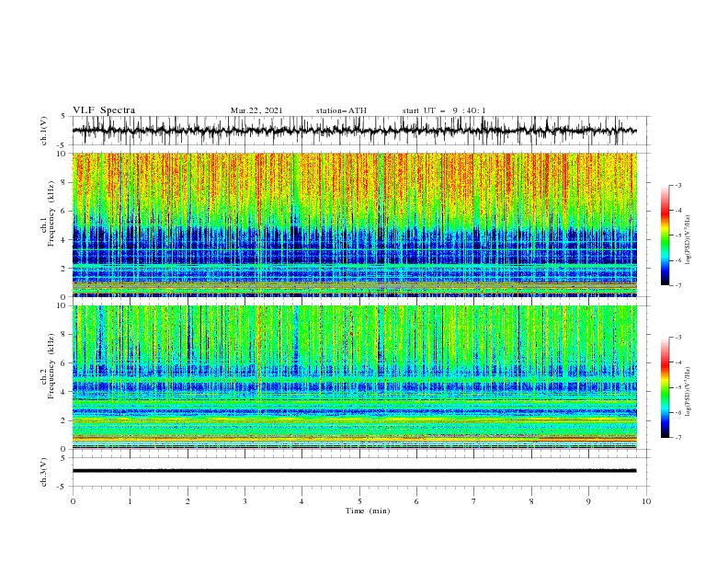Click the time axis tick label "8"
728x563 pixels.
(x=531, y=501)
